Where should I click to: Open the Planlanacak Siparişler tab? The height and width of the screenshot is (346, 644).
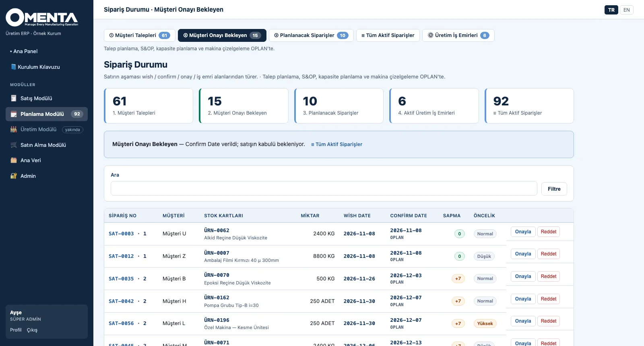pos(311,35)
